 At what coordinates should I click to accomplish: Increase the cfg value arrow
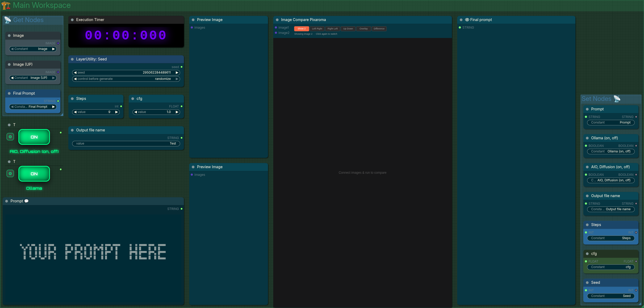(x=177, y=112)
